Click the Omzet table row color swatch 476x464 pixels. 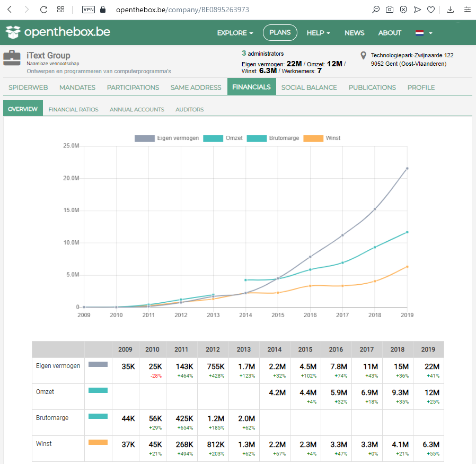[98, 390]
